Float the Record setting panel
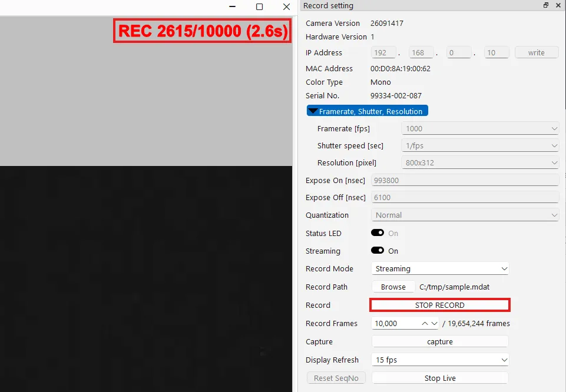The image size is (566, 392). (x=546, y=5)
